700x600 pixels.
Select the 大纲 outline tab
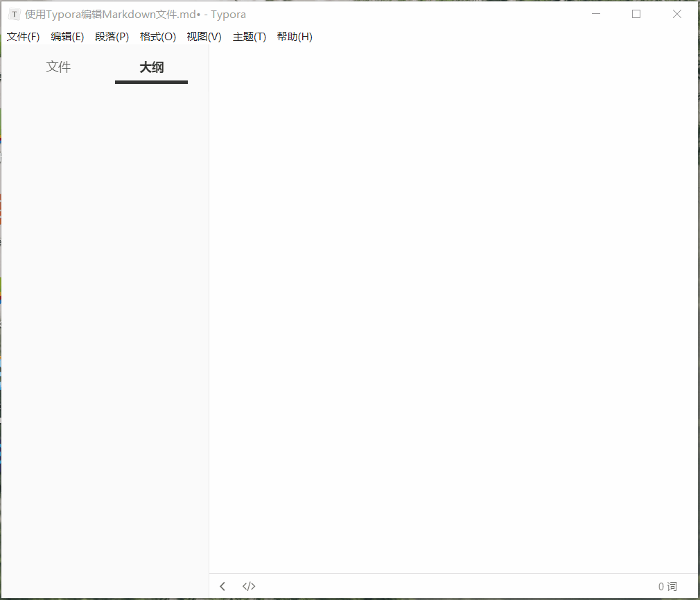[151, 67]
